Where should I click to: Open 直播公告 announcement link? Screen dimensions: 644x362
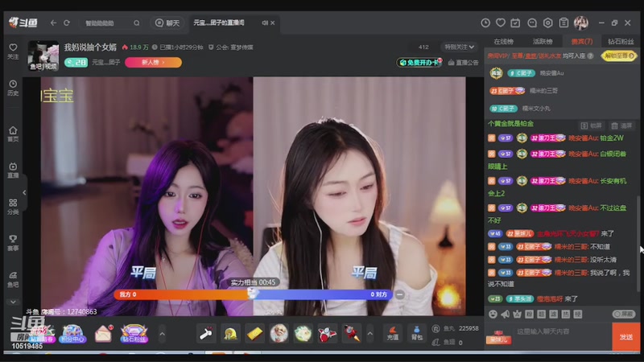click(x=464, y=63)
